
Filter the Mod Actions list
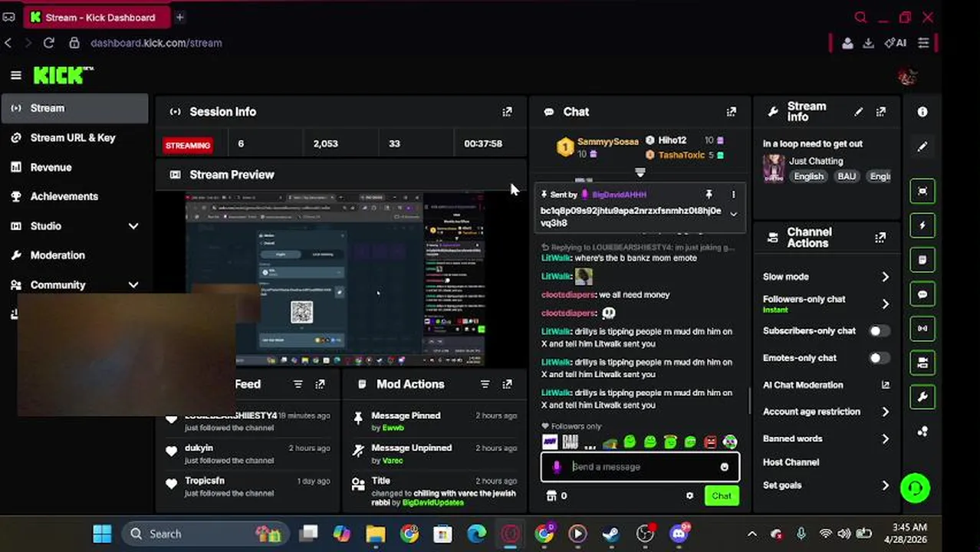coord(485,384)
